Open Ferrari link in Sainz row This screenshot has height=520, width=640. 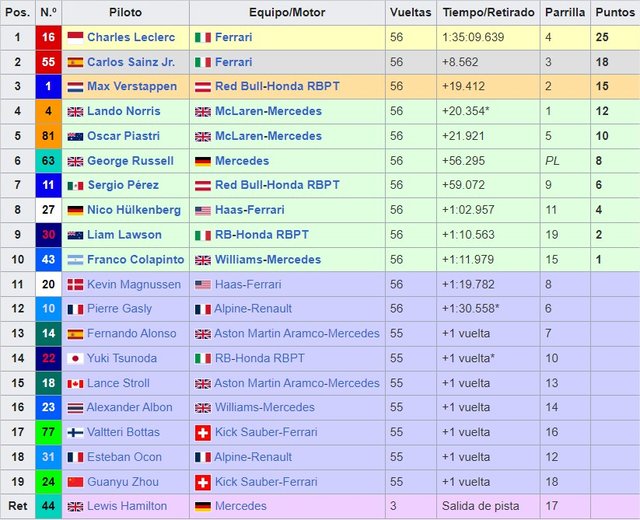coord(233,62)
